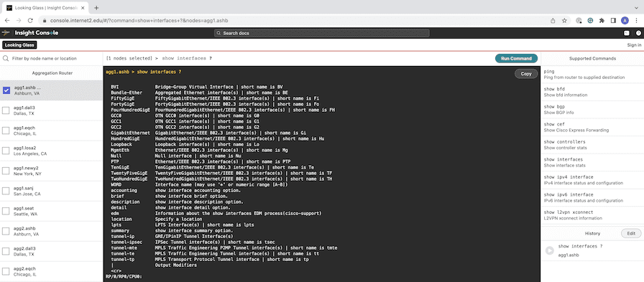Click the play icon in History

(x=550, y=250)
